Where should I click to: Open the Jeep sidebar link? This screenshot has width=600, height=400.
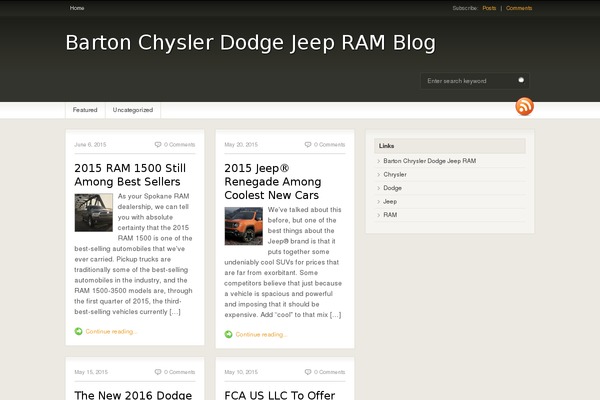tap(390, 201)
